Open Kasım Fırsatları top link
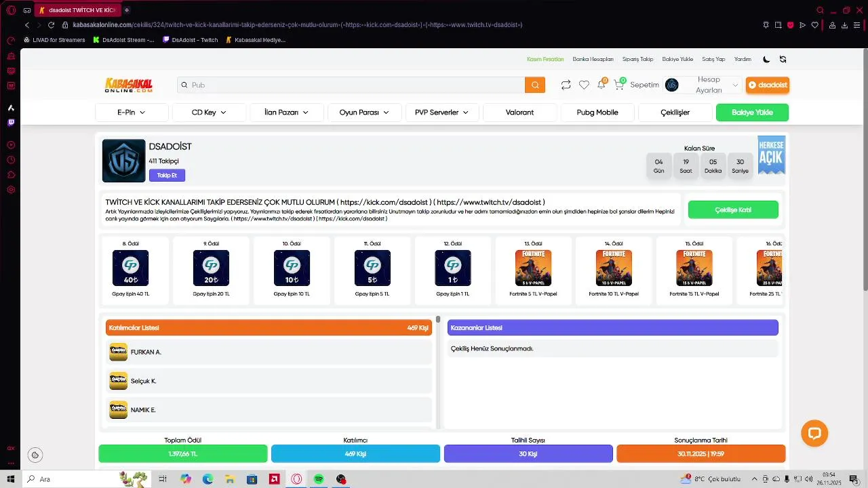The width and height of the screenshot is (868, 488). [545, 59]
